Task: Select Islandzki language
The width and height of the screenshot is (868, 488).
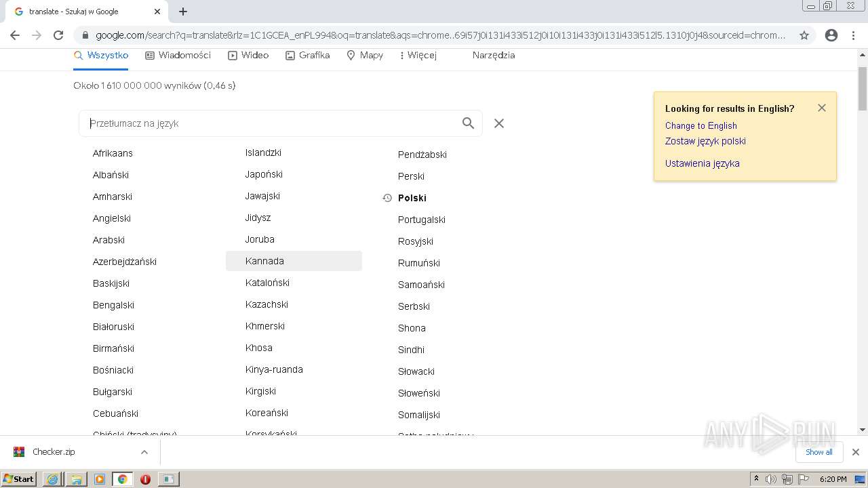Action: click(263, 152)
